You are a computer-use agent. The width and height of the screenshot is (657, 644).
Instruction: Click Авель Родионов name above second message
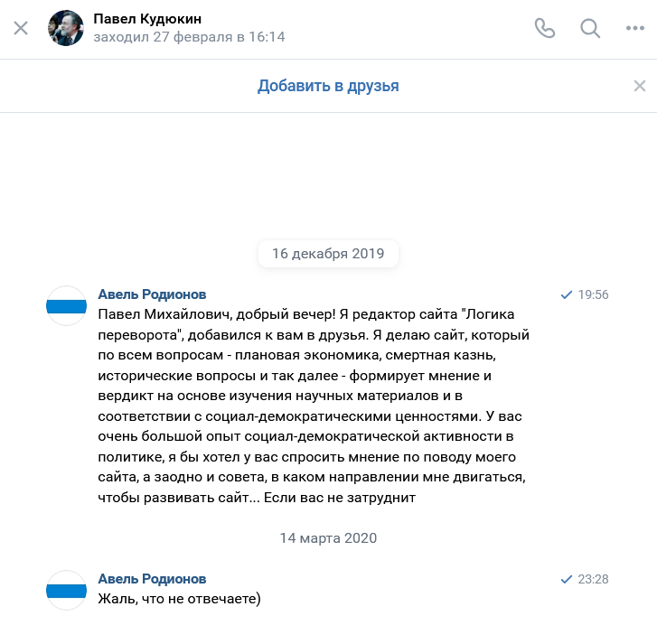(x=152, y=579)
